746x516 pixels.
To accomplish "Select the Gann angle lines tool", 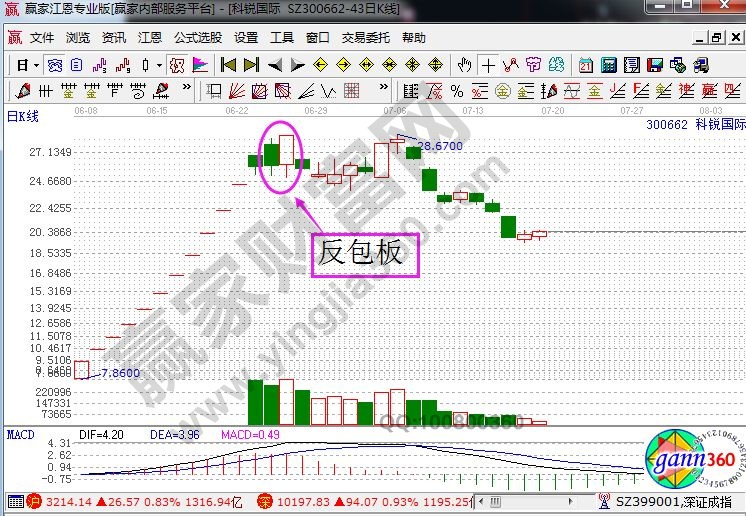I will tap(306, 90).
